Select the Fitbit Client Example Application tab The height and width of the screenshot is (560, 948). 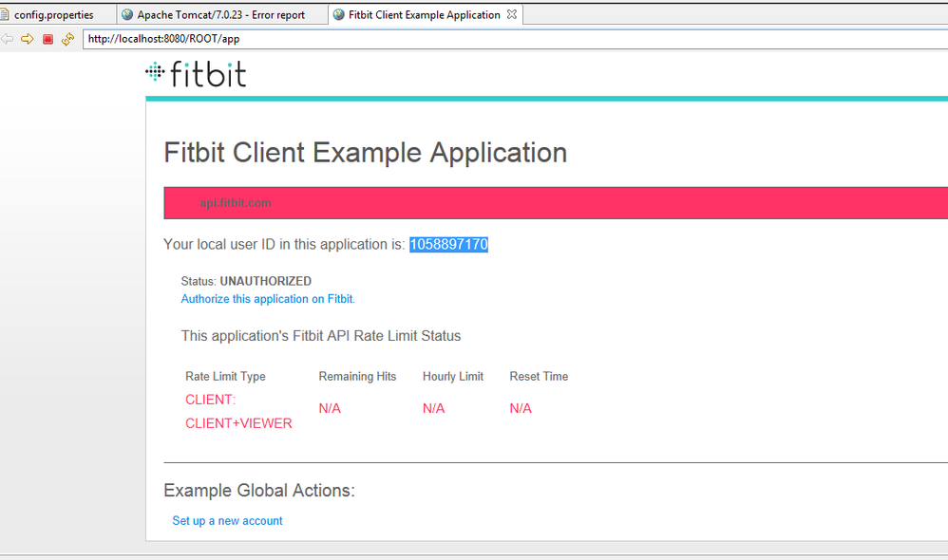[424, 15]
